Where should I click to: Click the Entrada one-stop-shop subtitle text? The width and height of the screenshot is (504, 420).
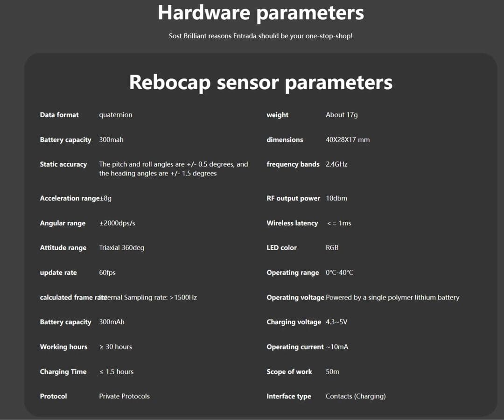click(x=260, y=36)
